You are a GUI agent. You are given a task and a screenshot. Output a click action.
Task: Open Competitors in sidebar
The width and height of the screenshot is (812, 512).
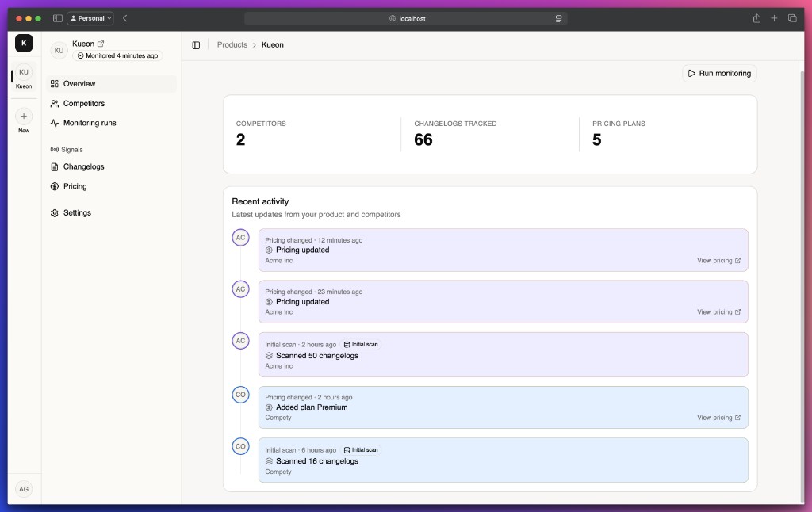111,104
